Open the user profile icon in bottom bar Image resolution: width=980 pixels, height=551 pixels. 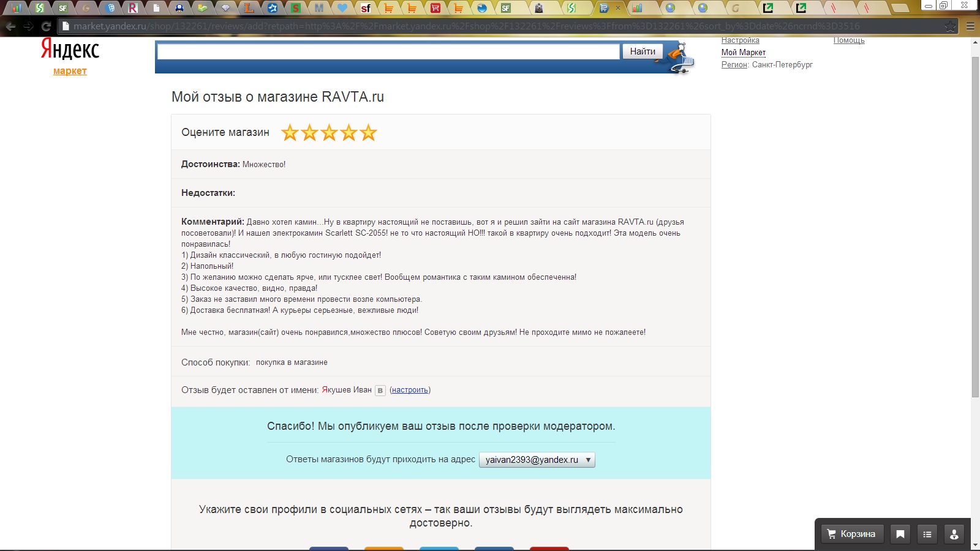pyautogui.click(x=954, y=534)
